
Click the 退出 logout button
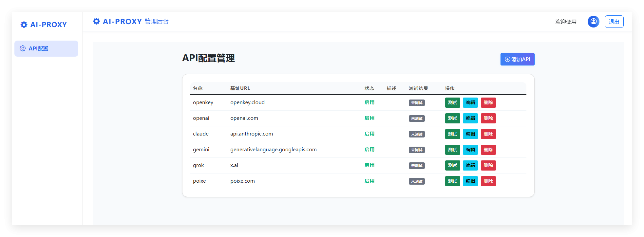coord(614,22)
